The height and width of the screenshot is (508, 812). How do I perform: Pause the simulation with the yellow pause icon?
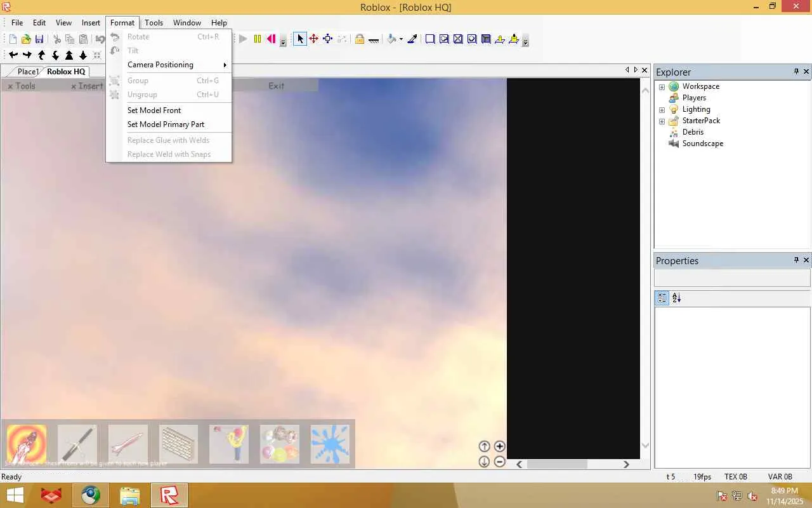click(x=257, y=39)
